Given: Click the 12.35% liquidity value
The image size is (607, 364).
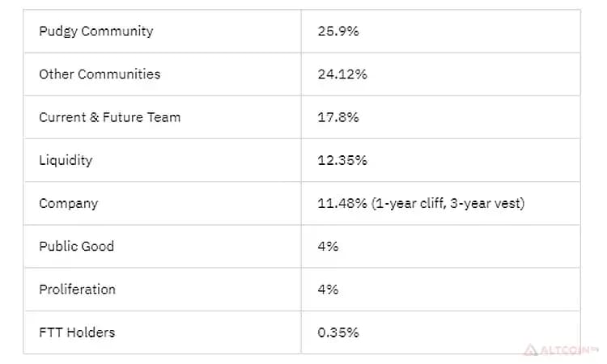Looking at the screenshot, I should (x=342, y=160).
